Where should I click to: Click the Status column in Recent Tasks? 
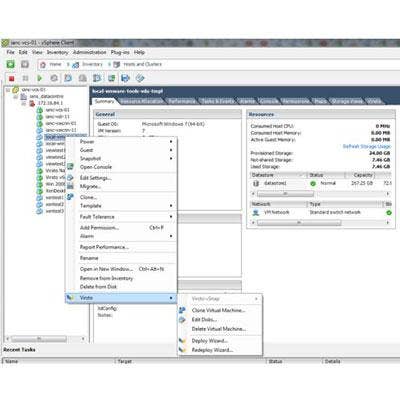pyautogui.click(x=294, y=361)
